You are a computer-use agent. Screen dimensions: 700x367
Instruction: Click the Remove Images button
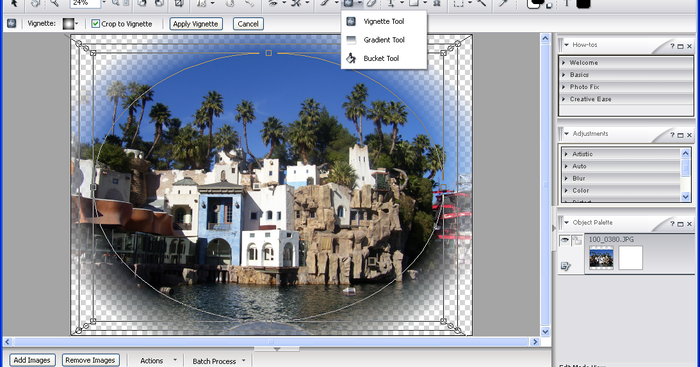90,360
